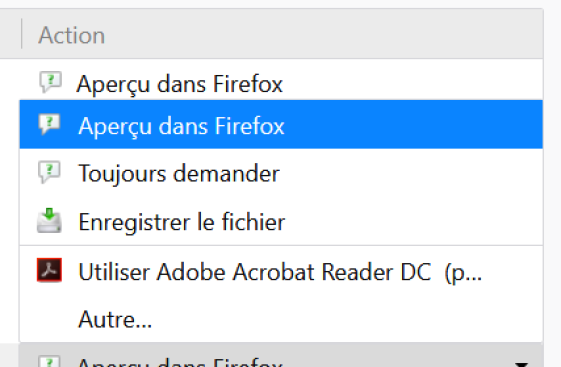Image resolution: width=561 pixels, height=367 pixels.
Task: Click empty space right of Autre… entry
Action: point(347,319)
